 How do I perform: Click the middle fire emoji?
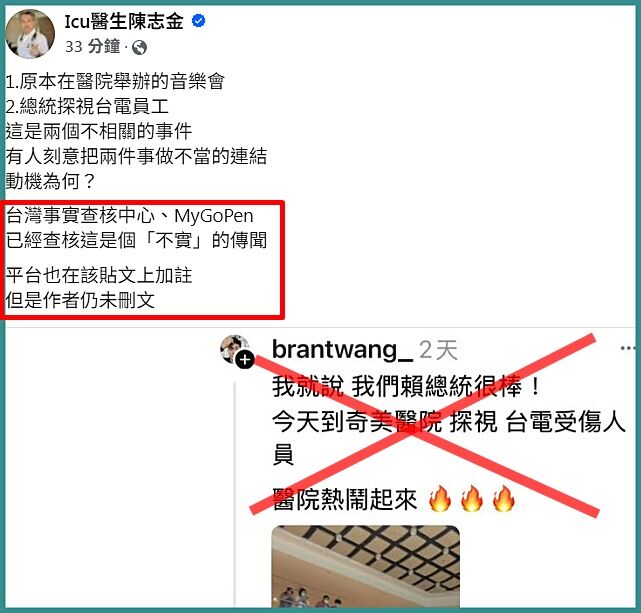(472, 499)
